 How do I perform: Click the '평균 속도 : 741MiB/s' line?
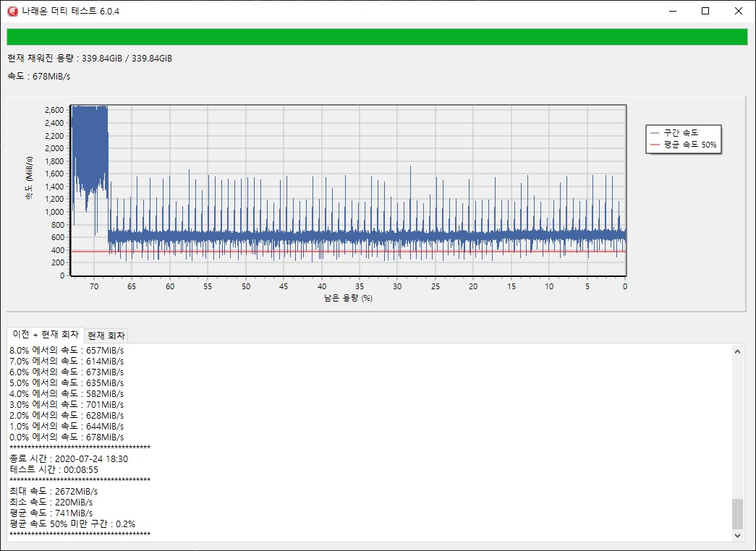(51, 513)
